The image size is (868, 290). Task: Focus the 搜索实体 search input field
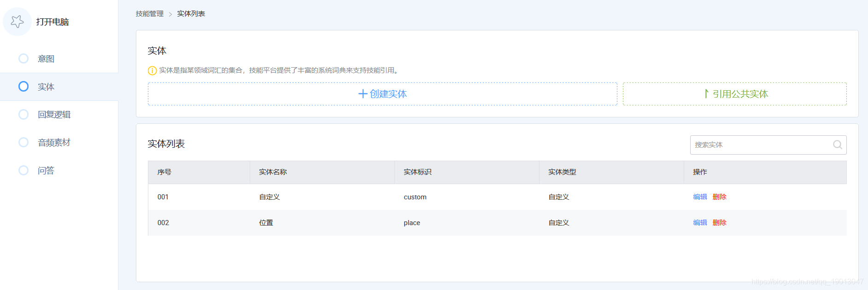coord(760,145)
